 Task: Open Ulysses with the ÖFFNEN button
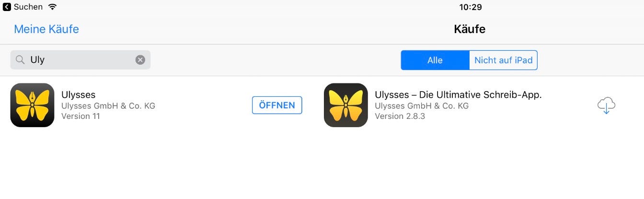point(277,105)
